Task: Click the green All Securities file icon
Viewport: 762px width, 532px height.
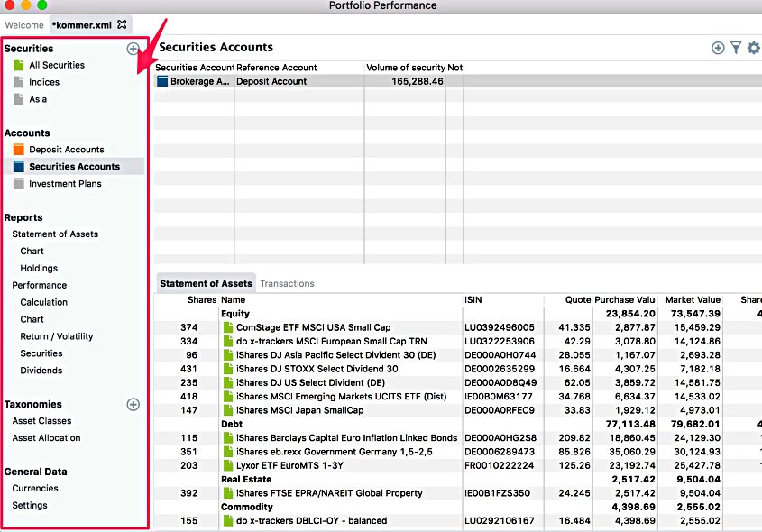Action: click(18, 65)
